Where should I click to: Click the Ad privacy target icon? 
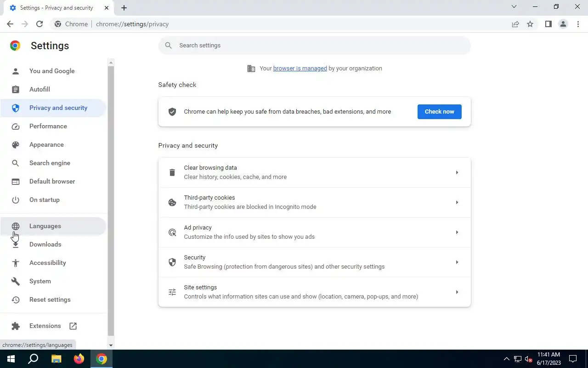point(172,232)
